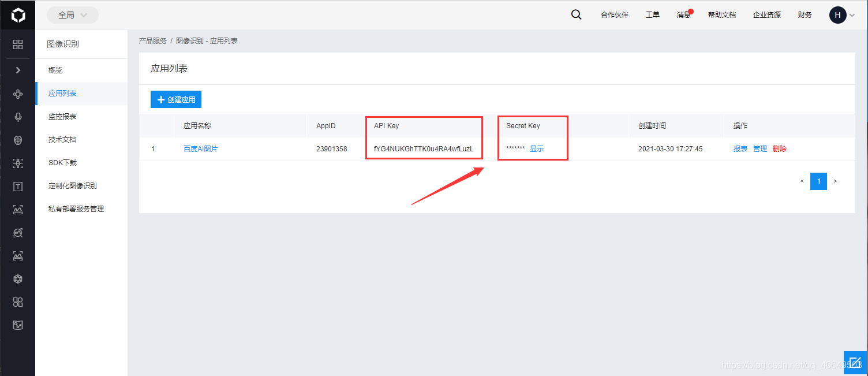Click the 管理 action link
868x376 pixels.
pyautogui.click(x=760, y=149)
